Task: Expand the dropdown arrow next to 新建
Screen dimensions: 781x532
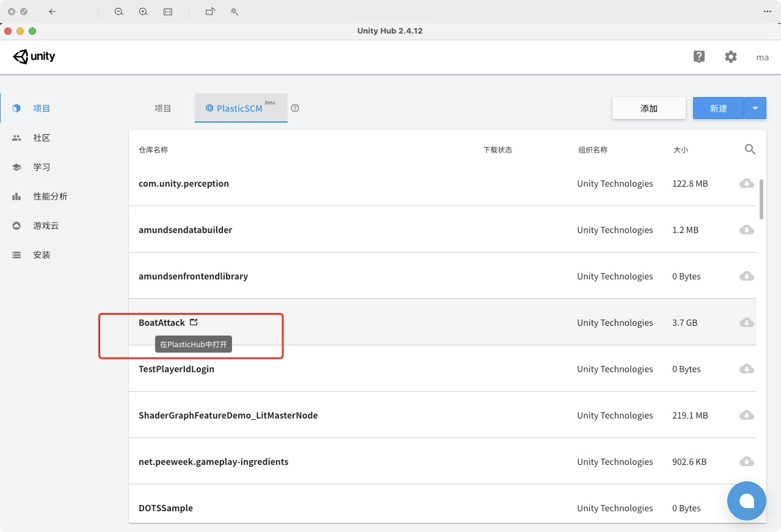Action: (755, 108)
